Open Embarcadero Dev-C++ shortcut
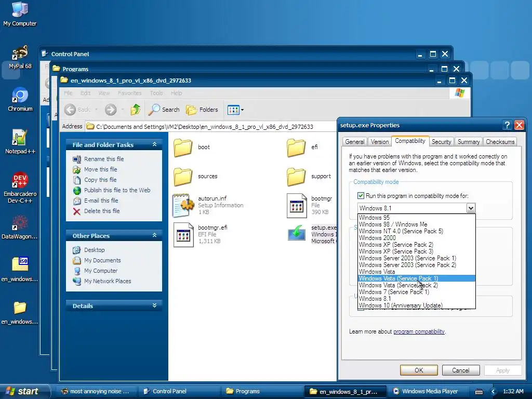The image size is (532, 399). click(20, 188)
